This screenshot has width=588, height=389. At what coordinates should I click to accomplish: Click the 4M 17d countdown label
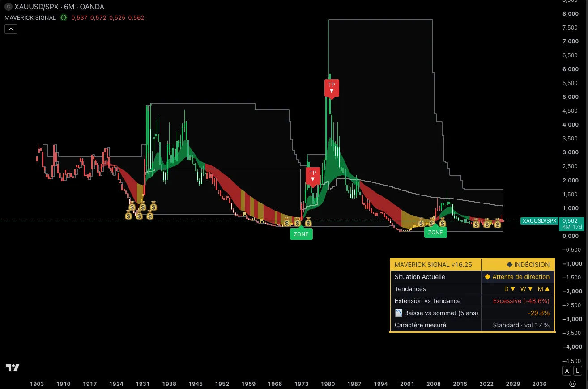[571, 227]
